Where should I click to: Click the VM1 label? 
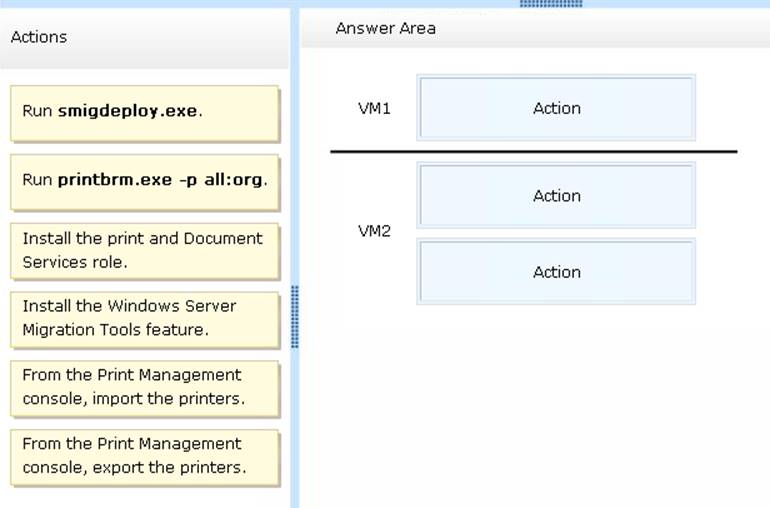374,108
